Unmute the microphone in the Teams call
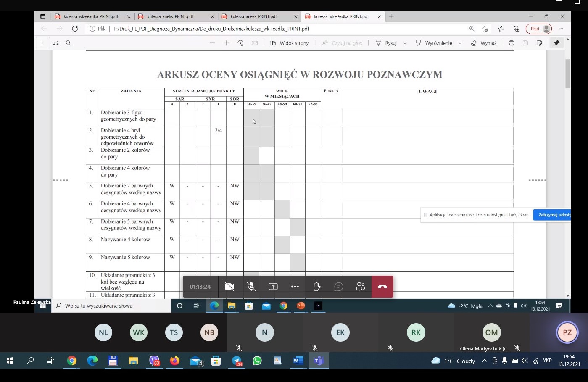 pyautogui.click(x=251, y=286)
